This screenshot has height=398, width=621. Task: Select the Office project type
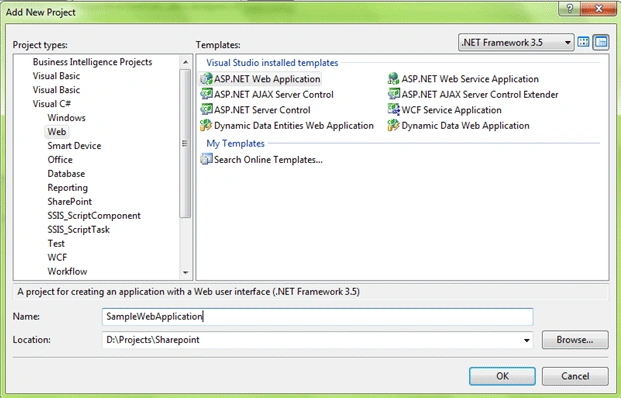[60, 160]
